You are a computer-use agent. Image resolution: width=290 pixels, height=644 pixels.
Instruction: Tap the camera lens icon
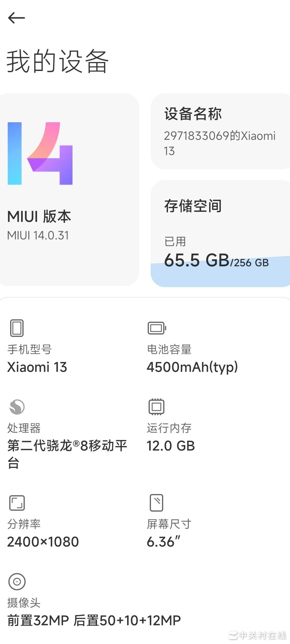point(17,581)
